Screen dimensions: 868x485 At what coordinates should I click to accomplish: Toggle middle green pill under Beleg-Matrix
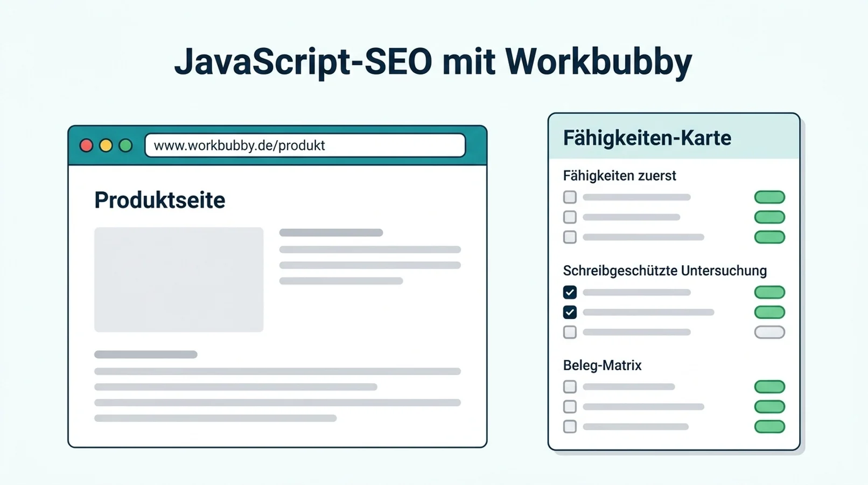pyautogui.click(x=769, y=407)
